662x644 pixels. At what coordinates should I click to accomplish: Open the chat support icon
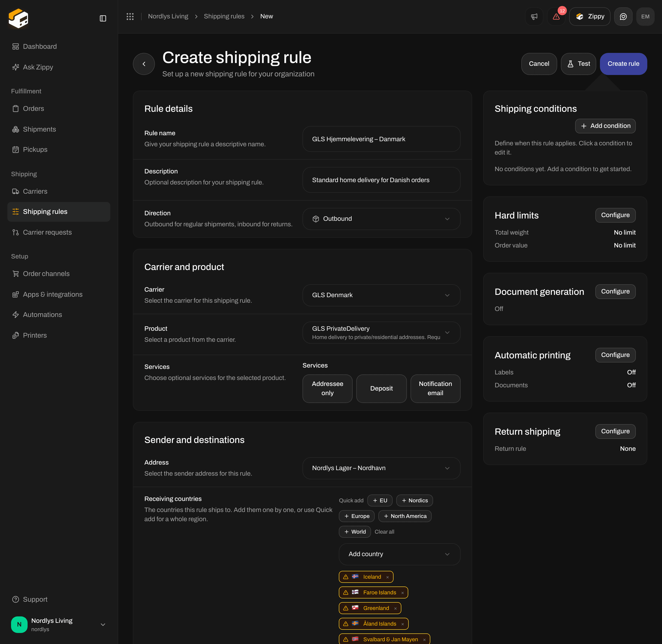pyautogui.click(x=623, y=17)
